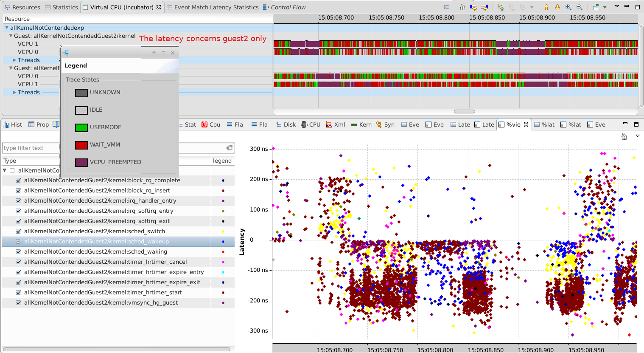Screen dimensions: 644x353
Task: Click the Show Legend icon in toolbar
Action: (x=446, y=7)
